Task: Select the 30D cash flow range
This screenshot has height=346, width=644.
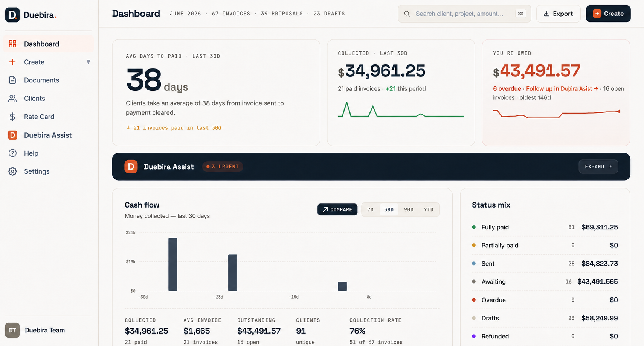Action: click(x=389, y=209)
